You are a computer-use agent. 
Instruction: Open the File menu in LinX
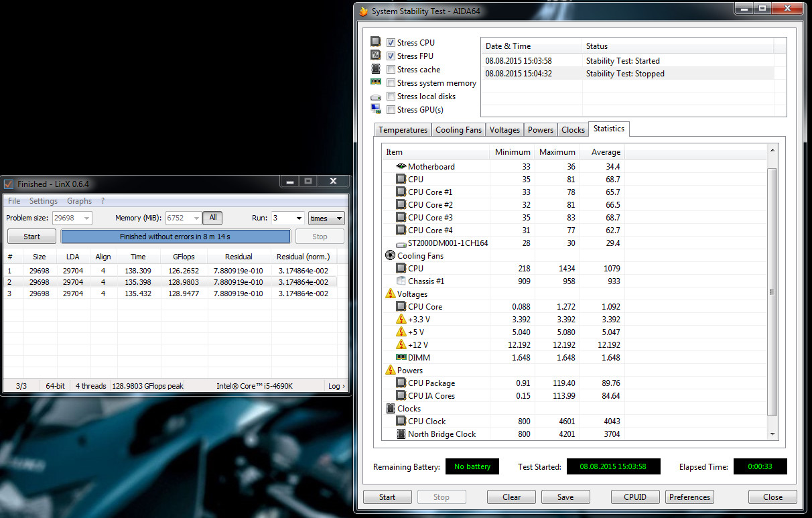pos(14,201)
